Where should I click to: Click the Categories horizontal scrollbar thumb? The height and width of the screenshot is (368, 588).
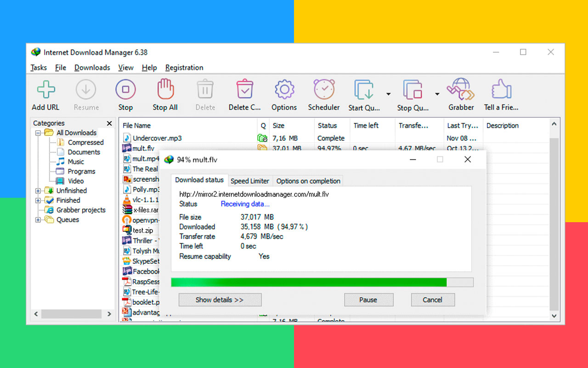point(72,314)
